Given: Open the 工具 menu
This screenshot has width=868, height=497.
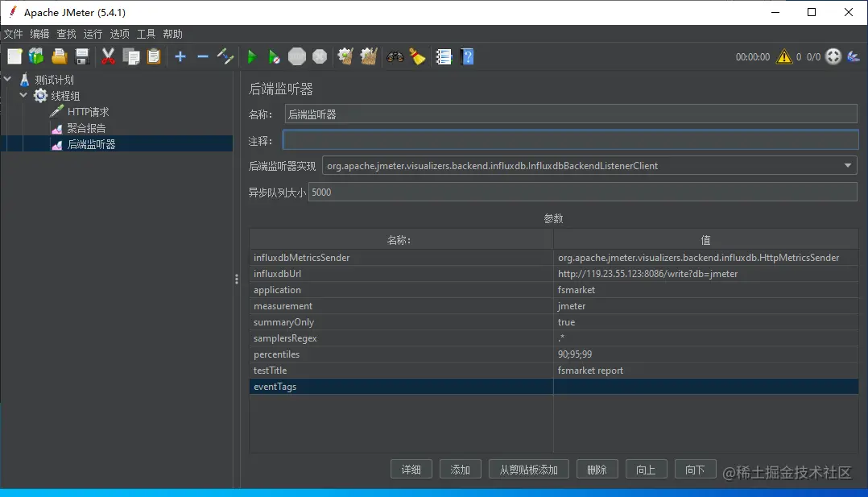Looking at the screenshot, I should click(147, 34).
